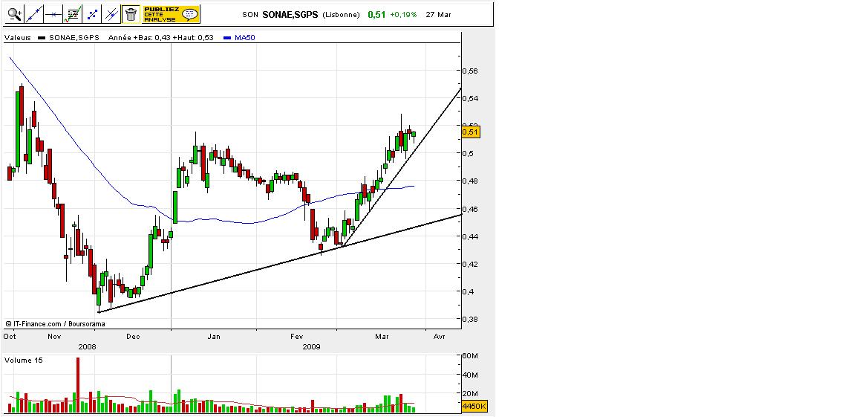Screen dimensions: 868x417
Task: Click the 2009 year axis label
Action: (312, 346)
